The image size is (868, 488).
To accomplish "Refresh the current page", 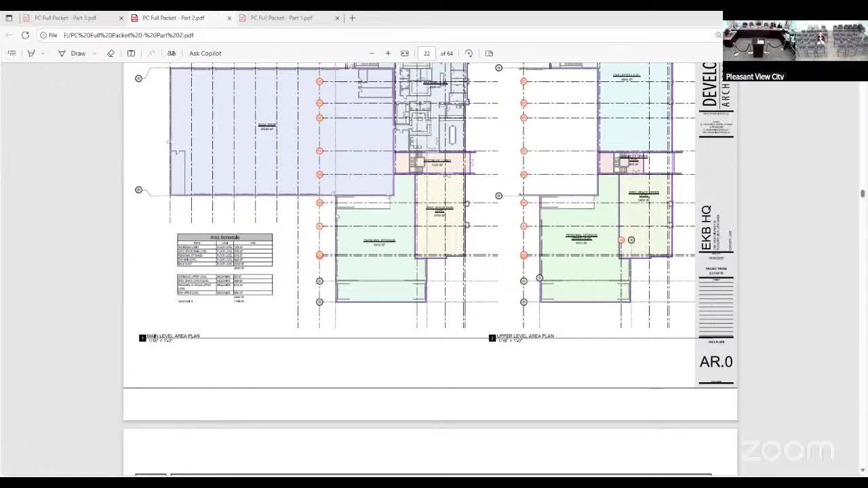I will point(25,35).
